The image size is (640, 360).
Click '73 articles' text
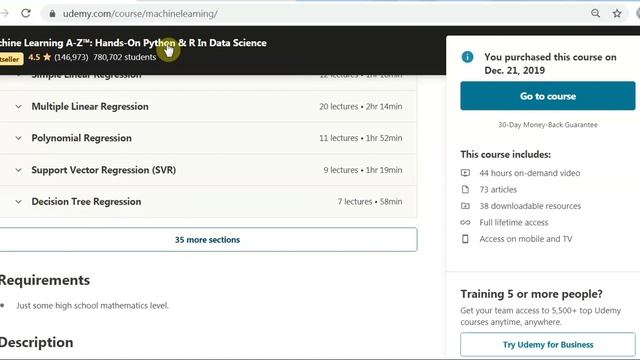(x=498, y=189)
